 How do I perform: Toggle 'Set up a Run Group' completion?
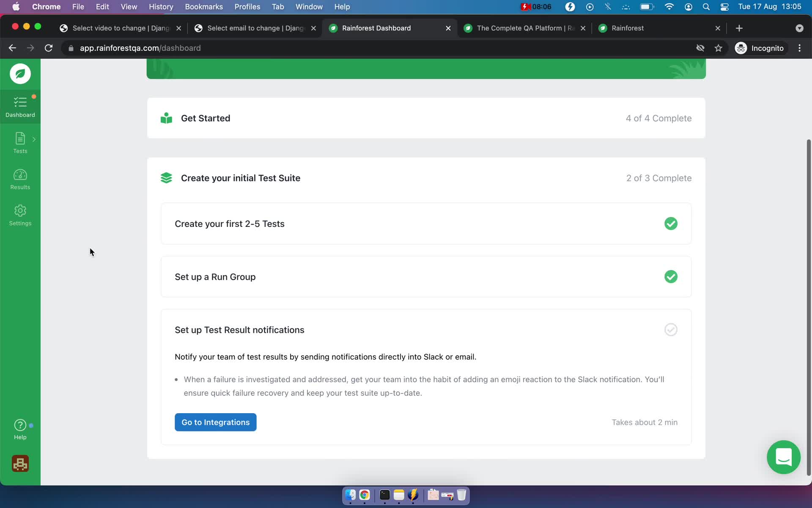click(x=670, y=276)
